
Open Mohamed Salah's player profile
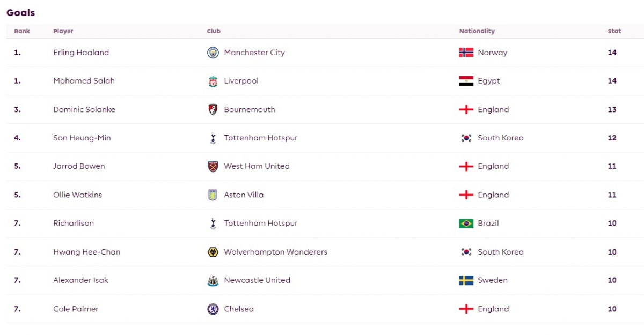click(84, 81)
